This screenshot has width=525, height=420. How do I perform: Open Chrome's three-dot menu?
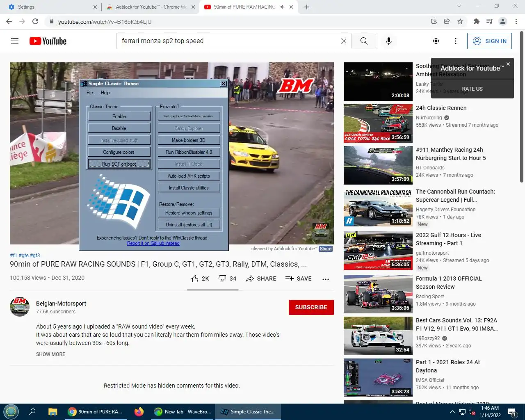[516, 21]
